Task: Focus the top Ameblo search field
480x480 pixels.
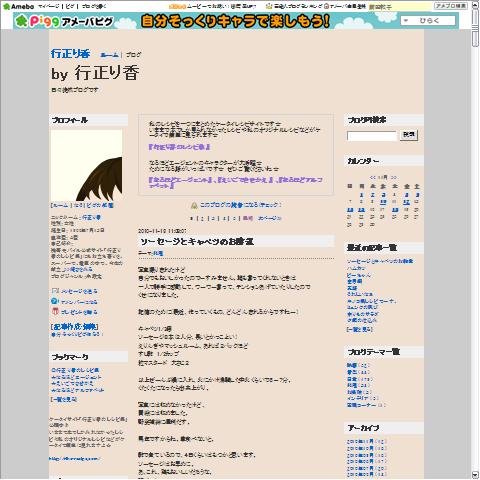Action: tap(400, 6)
